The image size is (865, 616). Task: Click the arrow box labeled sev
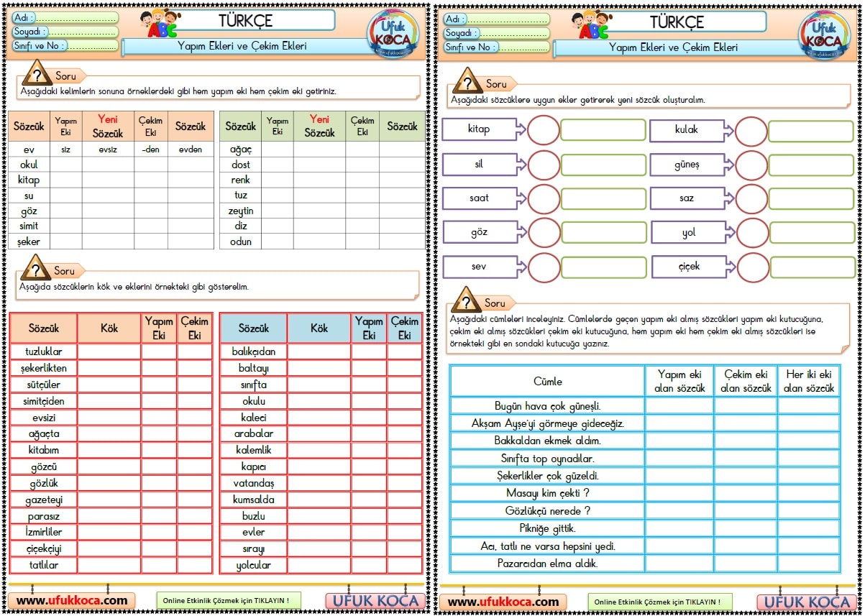click(x=483, y=267)
